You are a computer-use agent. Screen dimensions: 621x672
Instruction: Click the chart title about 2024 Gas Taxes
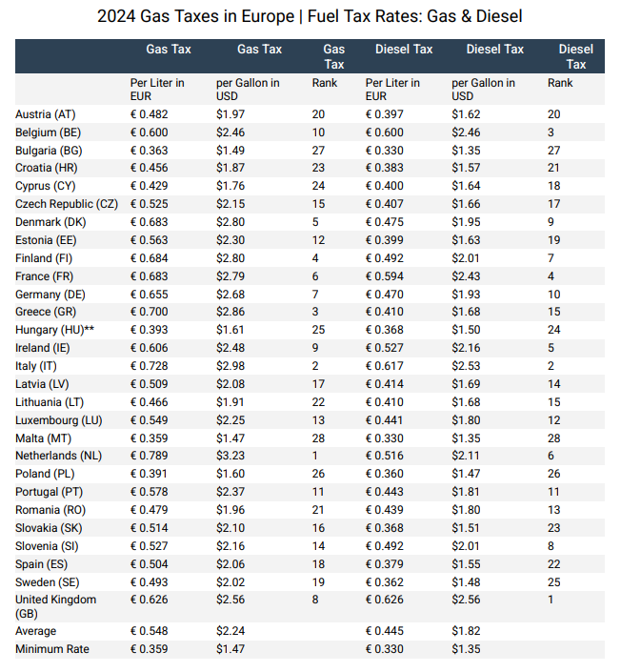[310, 17]
